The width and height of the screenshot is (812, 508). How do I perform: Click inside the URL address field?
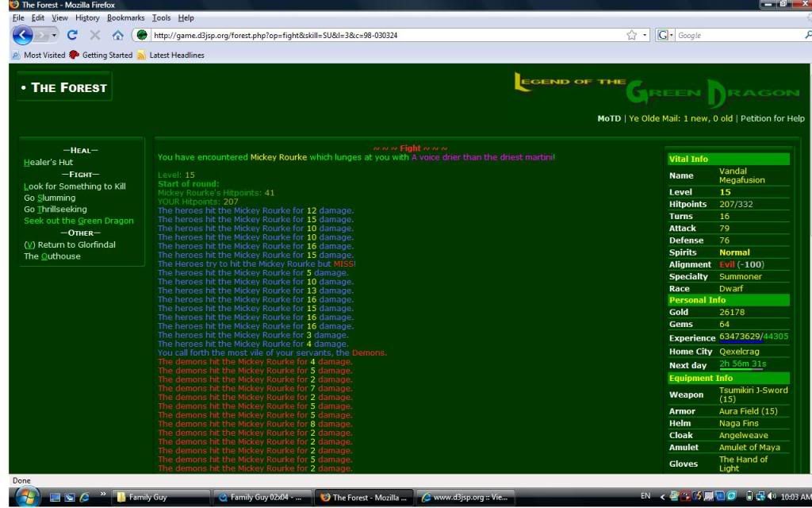point(381,35)
